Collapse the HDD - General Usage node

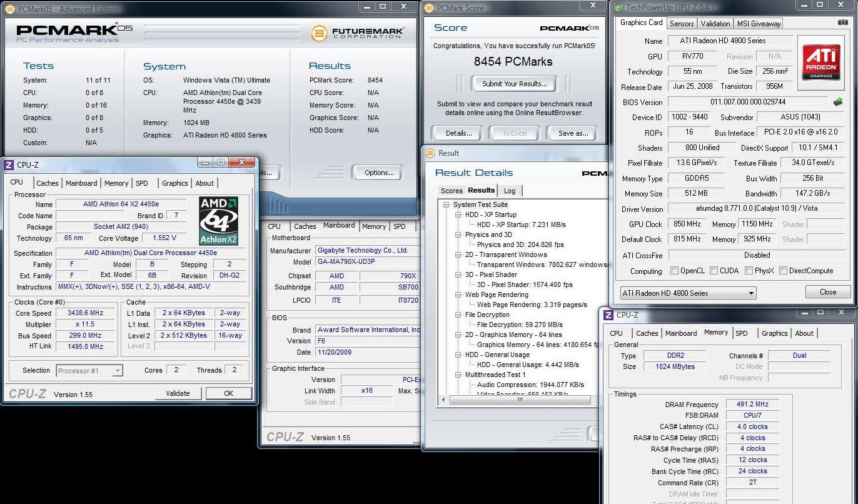tap(458, 355)
